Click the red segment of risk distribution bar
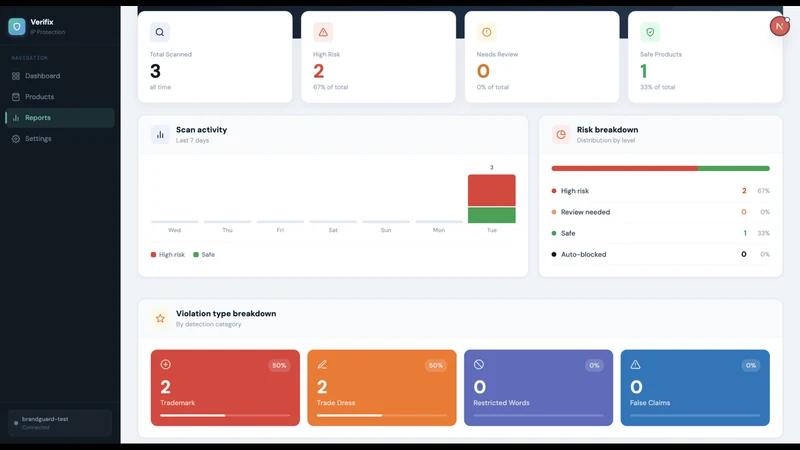 (624, 168)
